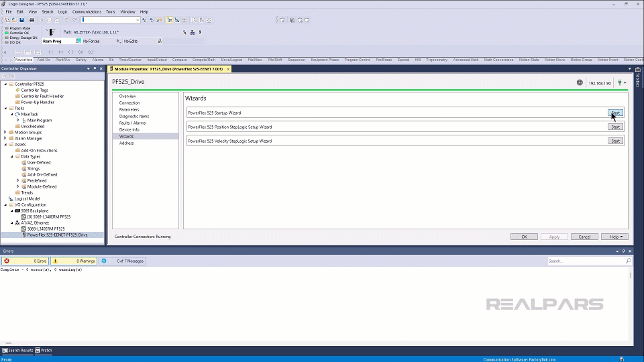Start the Position StepLogic Setup Wizard
Viewport: 644px width, 362px height.
click(615, 127)
